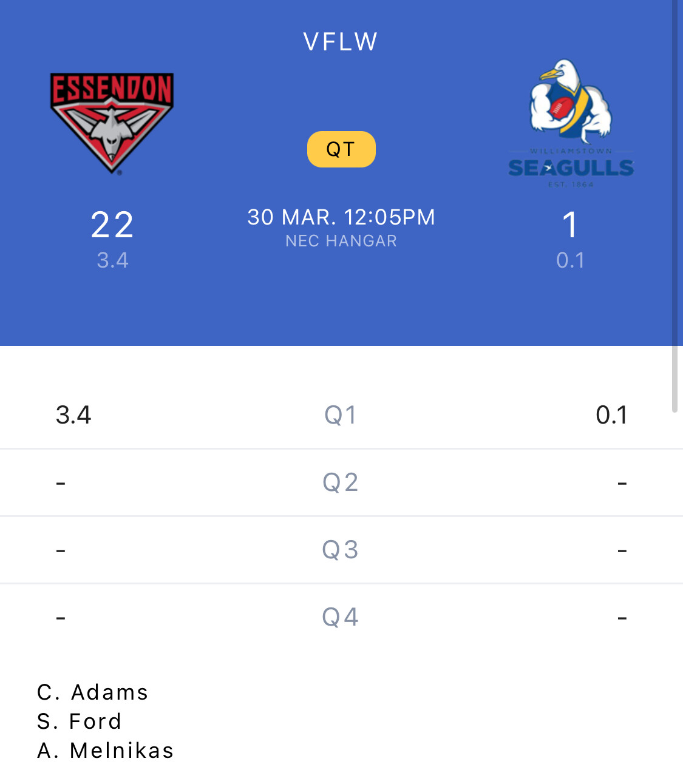
Task: Select the Q3 quarter label
Action: 341,550
